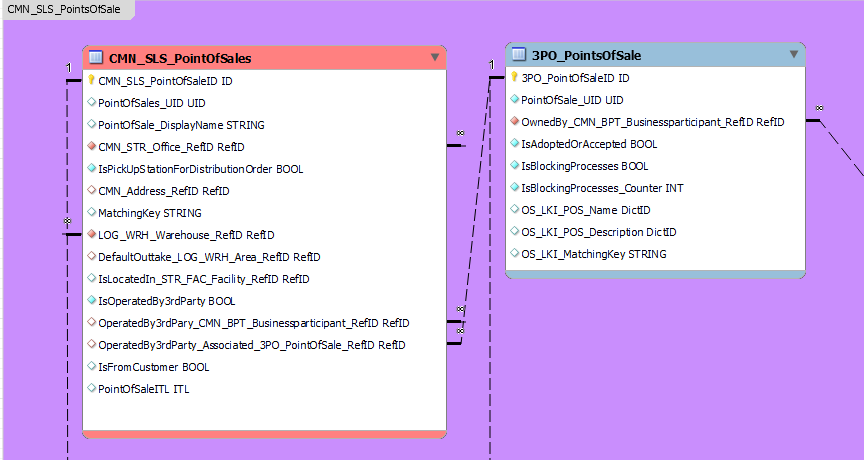Click the 3PO_PointsOfSale table icon
The width and height of the screenshot is (864, 460).
click(x=519, y=54)
